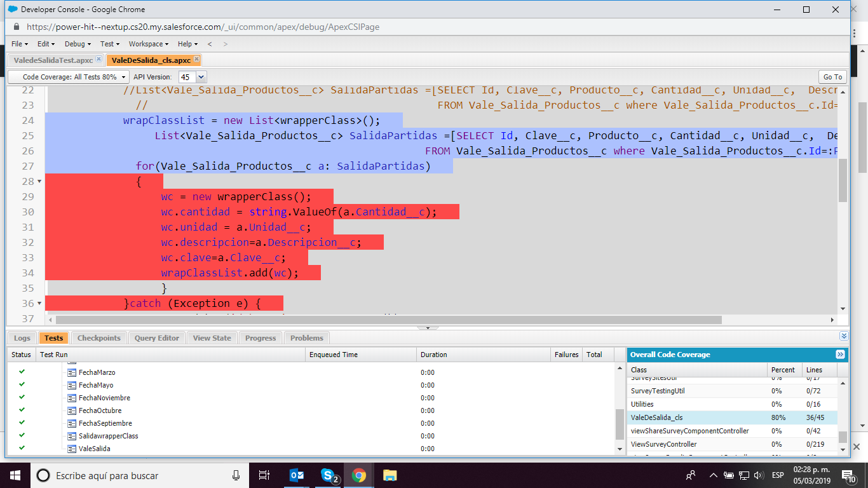Click the code editor horizontal scrollbar
The height and width of the screenshot is (488, 868).
(x=389, y=320)
